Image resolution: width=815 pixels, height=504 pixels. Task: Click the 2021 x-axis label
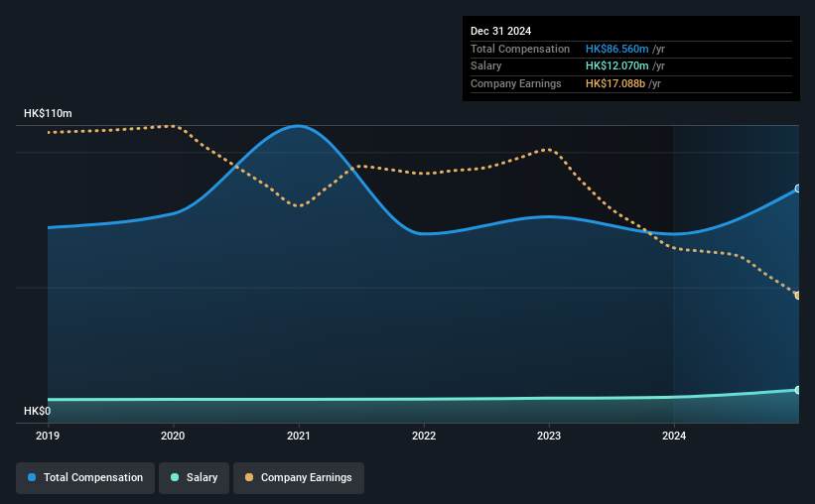click(299, 436)
